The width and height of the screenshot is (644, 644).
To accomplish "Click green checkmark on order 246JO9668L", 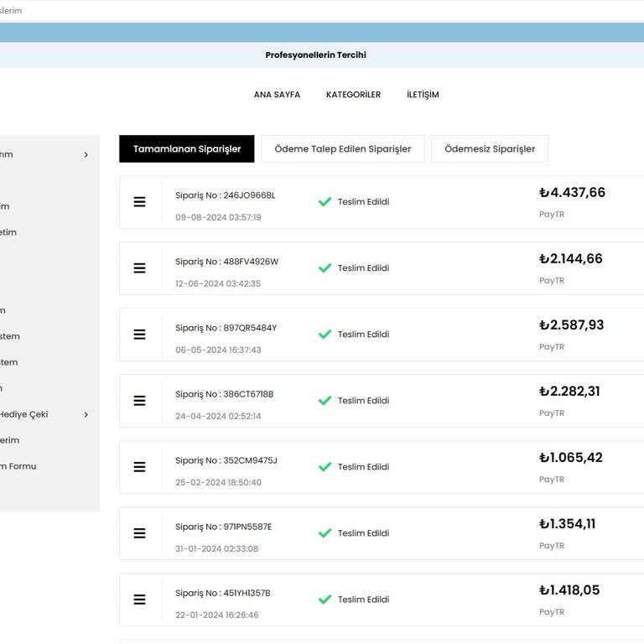I will point(325,202).
